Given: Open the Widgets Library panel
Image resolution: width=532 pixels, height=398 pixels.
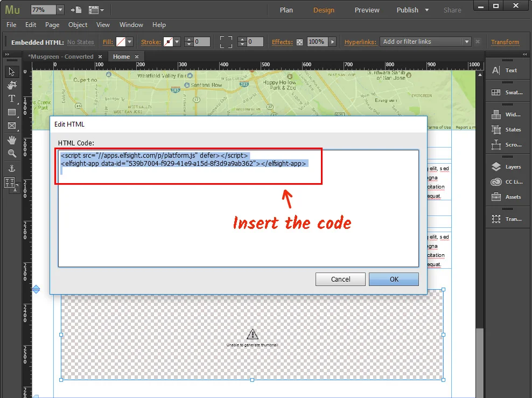Looking at the screenshot, I should (x=506, y=114).
